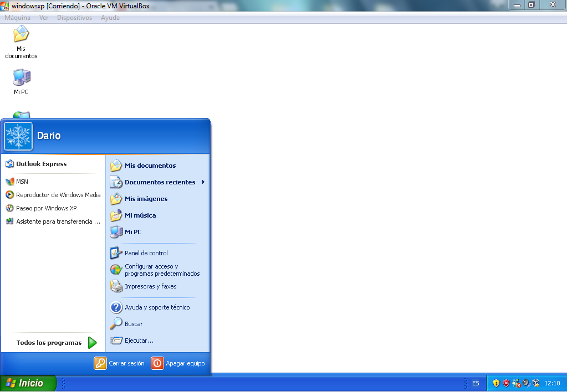The image size is (567, 392).
Task: Click the Inicio start button
Action: (28, 383)
